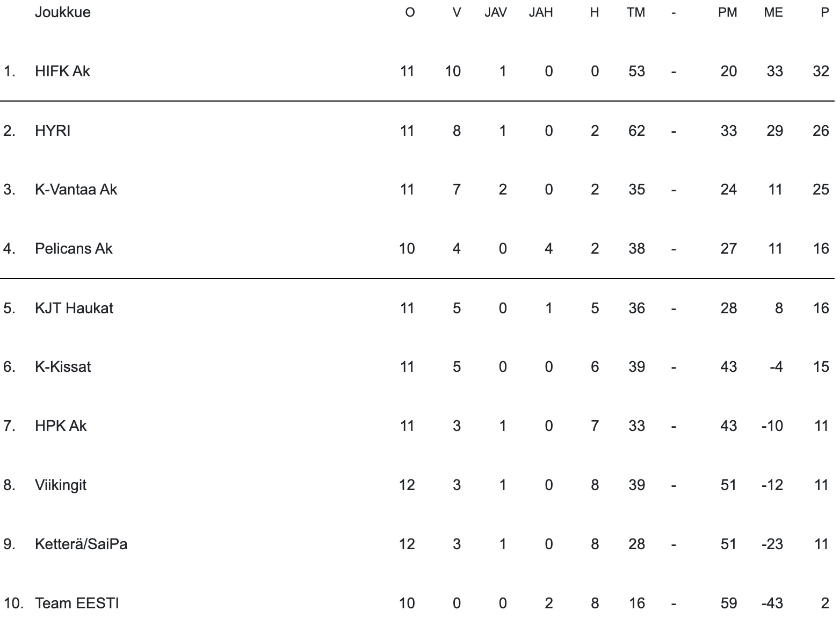Click the V wins column header
840x618 pixels.
click(x=457, y=12)
